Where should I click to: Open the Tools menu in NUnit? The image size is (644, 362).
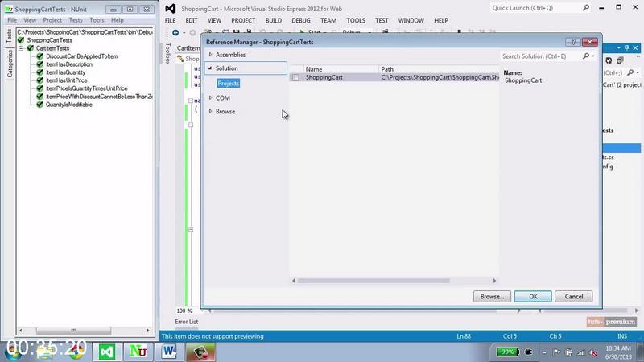[97, 19]
